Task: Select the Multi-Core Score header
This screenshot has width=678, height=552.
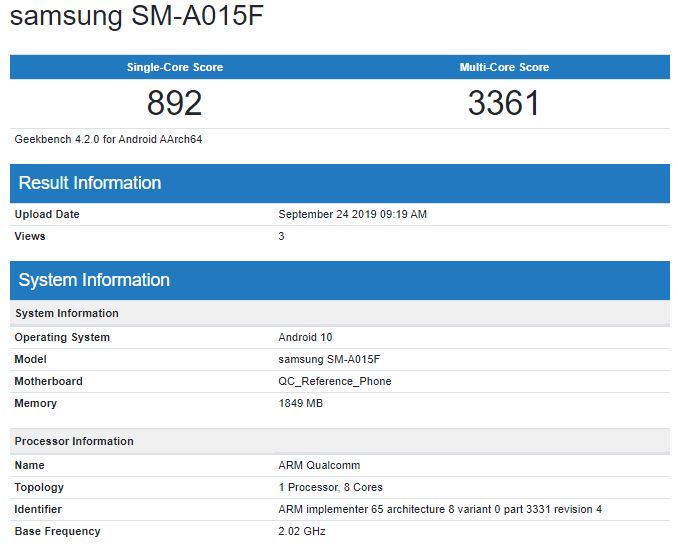Action: [504, 67]
